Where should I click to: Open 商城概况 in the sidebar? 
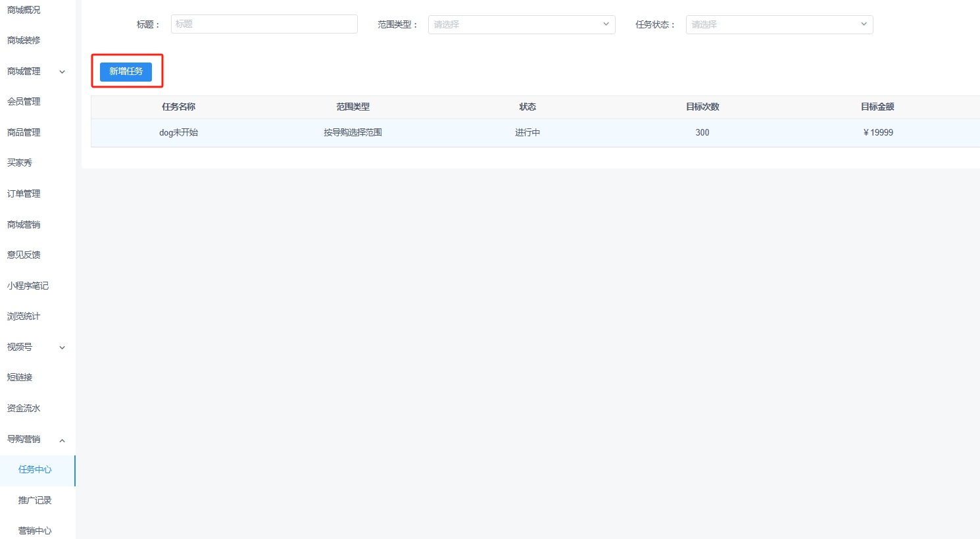[24, 10]
